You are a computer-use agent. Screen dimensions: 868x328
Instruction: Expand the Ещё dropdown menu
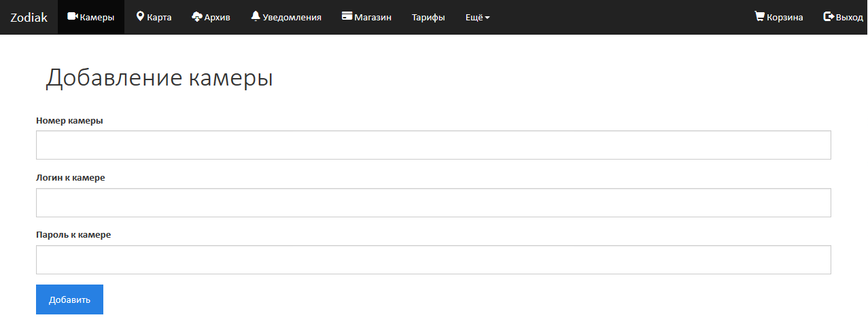(x=477, y=17)
